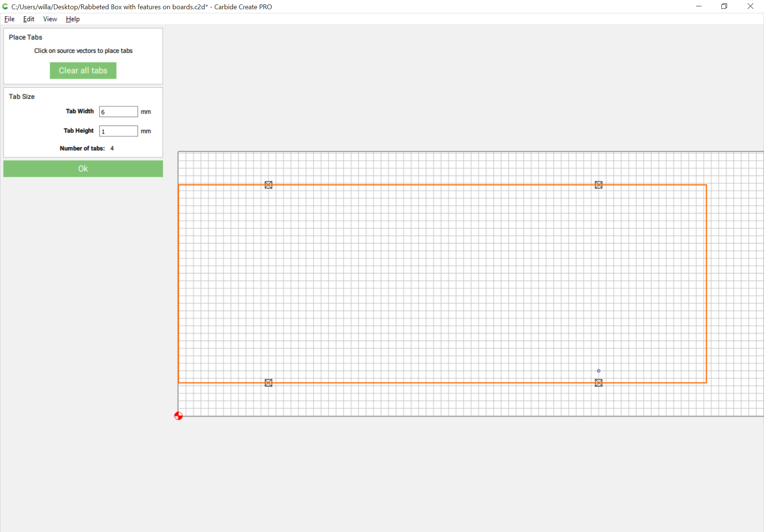Click the Carbide Create app icon in title bar
Image resolution: width=764 pixels, height=532 pixels.
(5, 6)
